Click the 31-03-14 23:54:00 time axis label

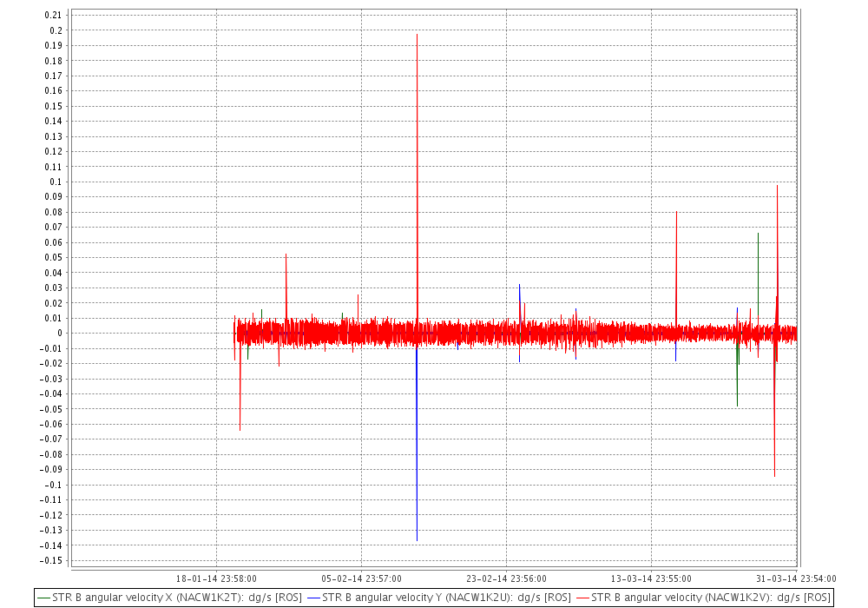pos(796,578)
